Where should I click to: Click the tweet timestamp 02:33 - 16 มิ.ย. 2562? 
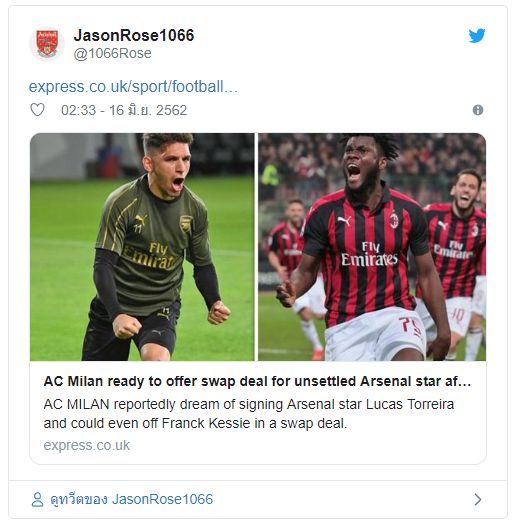click(x=124, y=110)
